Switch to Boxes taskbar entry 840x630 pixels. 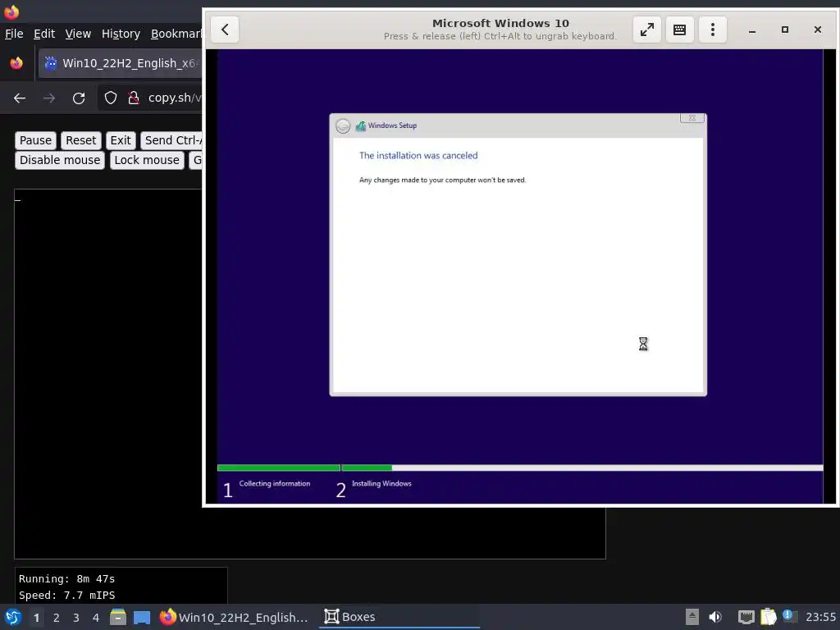[399, 617]
